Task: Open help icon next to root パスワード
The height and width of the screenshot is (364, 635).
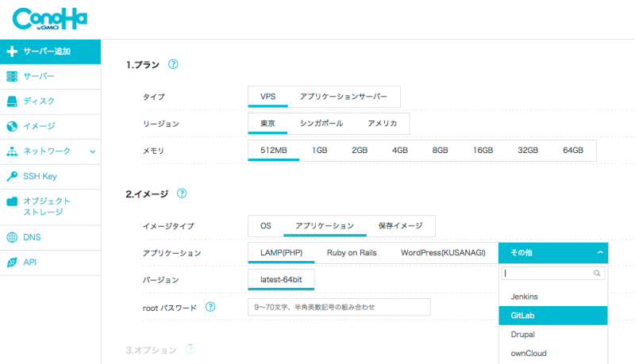Action: pyautogui.click(x=210, y=307)
